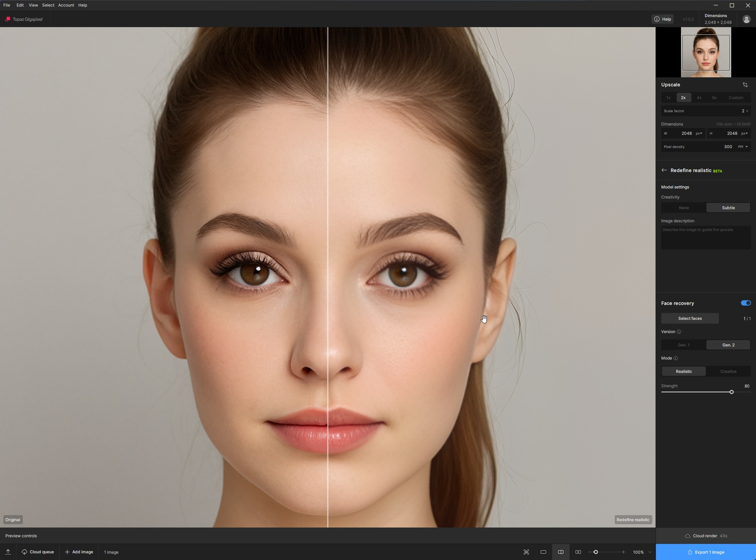Turn off Face recovery switch
This screenshot has width=756, height=560.
[746, 303]
